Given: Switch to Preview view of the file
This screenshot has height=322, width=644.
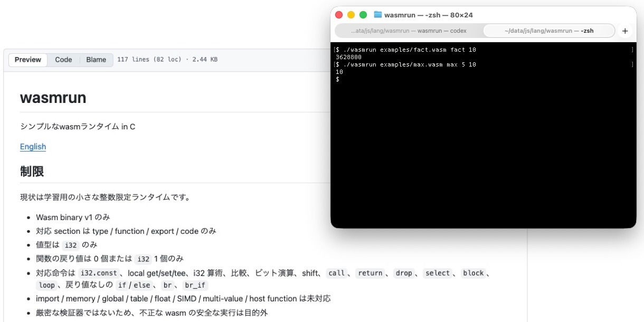Looking at the screenshot, I should [28, 60].
